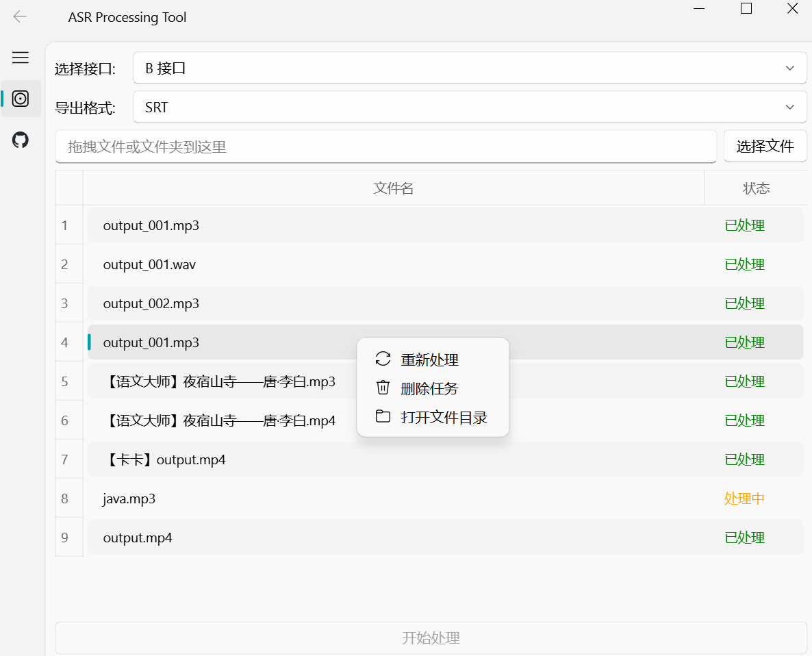The height and width of the screenshot is (656, 812).
Task: Select row 【卡卡】output.mp4
Action: 445,459
